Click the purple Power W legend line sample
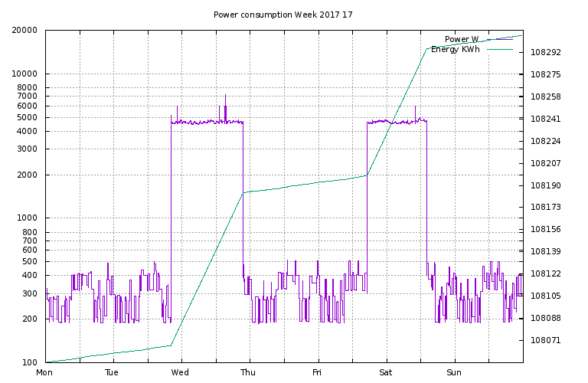588x383 pixels. pyautogui.click(x=500, y=39)
